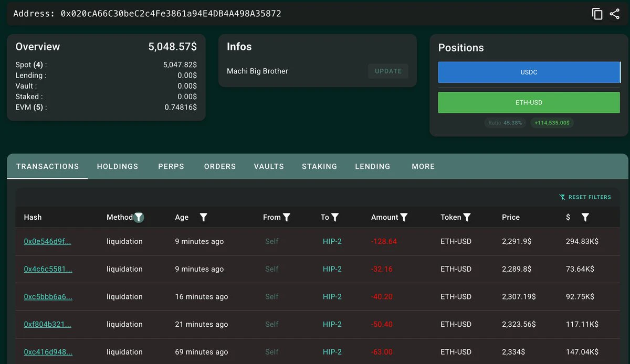Open the Amount column filter icon

(404, 217)
